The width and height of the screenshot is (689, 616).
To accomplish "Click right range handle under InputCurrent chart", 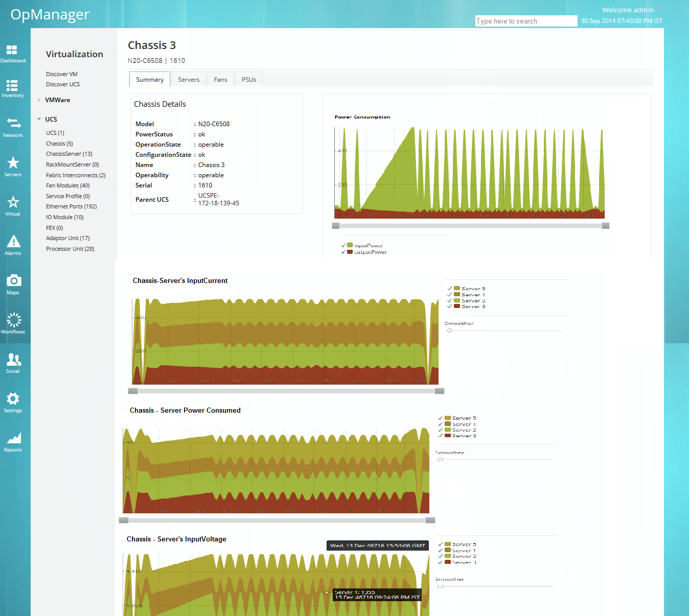I will 440,391.
